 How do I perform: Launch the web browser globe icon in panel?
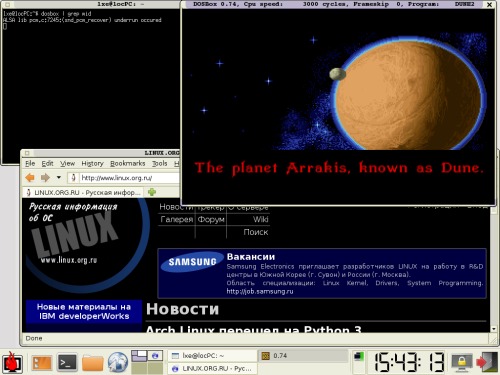[118, 362]
